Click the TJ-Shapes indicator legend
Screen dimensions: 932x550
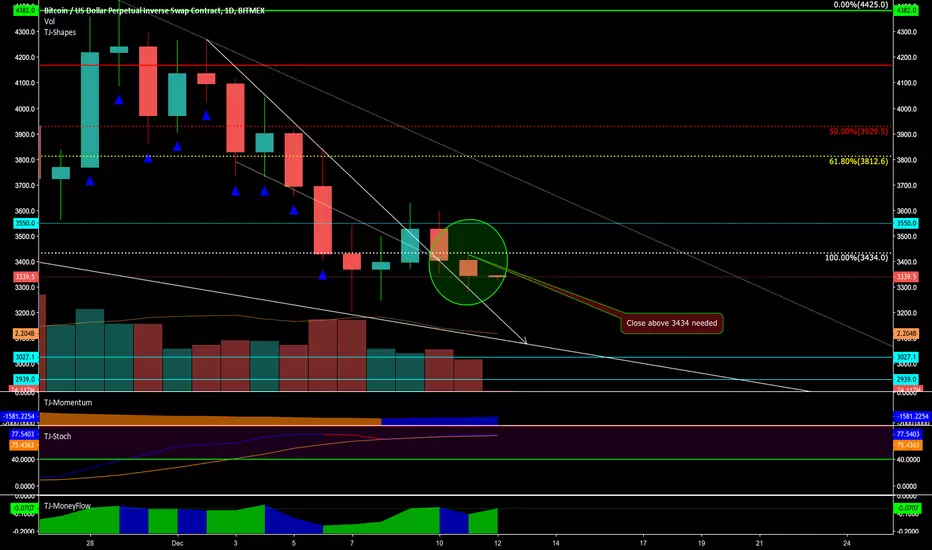tap(60, 32)
